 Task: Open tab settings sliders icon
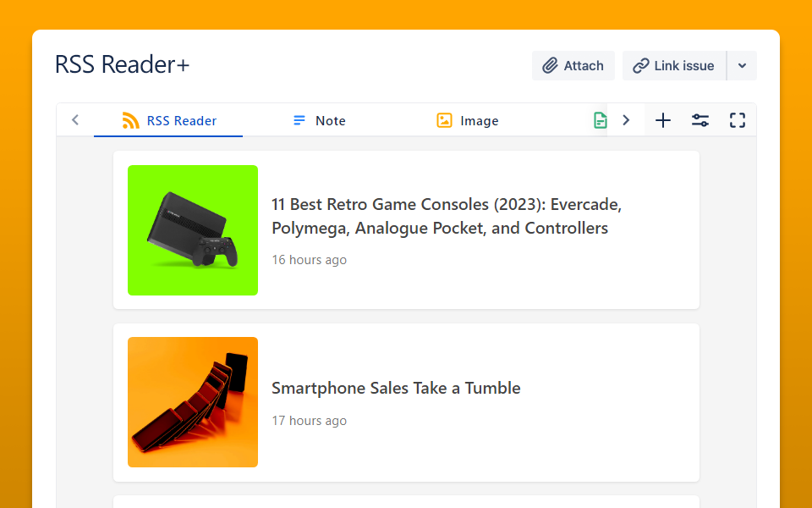coord(700,121)
